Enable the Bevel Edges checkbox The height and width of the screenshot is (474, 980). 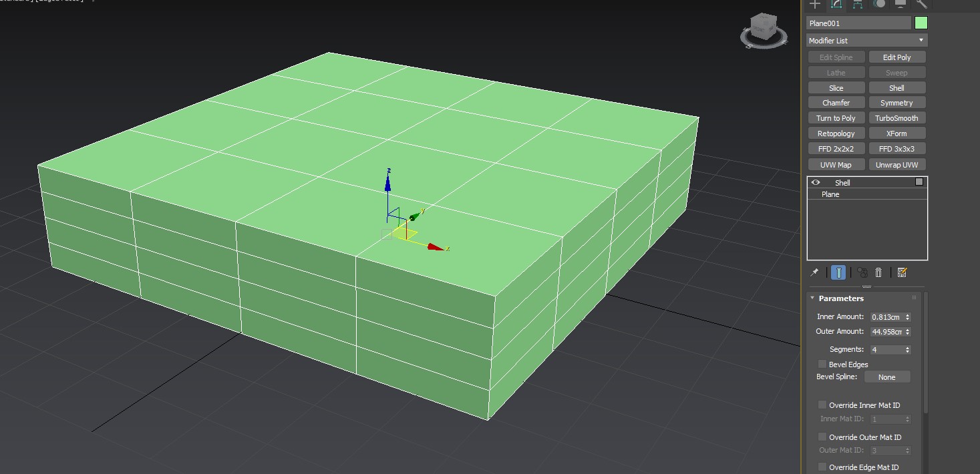(x=822, y=365)
